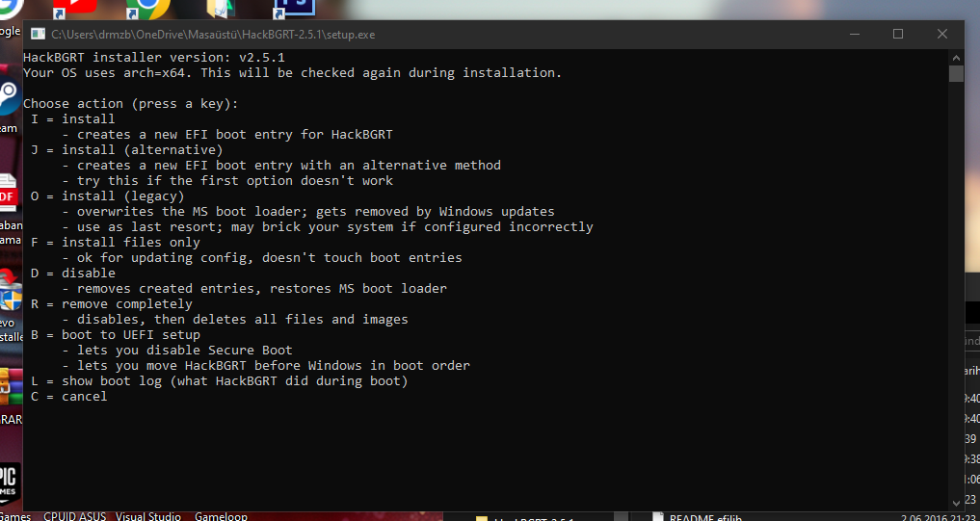Image resolution: width=980 pixels, height=521 pixels.
Task: Open the CPUID ASUS desktop icon label
Action: (74, 516)
